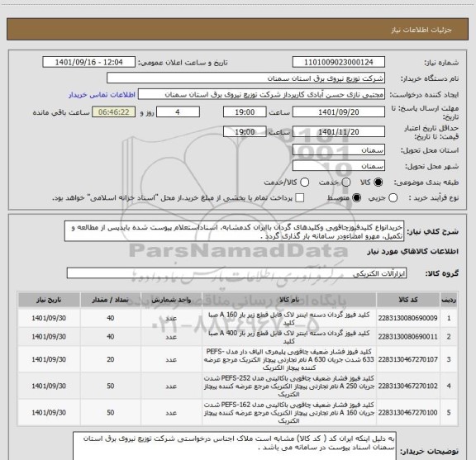The width and height of the screenshot is (476, 460).
Task: Click column header کد کالا
Action: point(408,300)
